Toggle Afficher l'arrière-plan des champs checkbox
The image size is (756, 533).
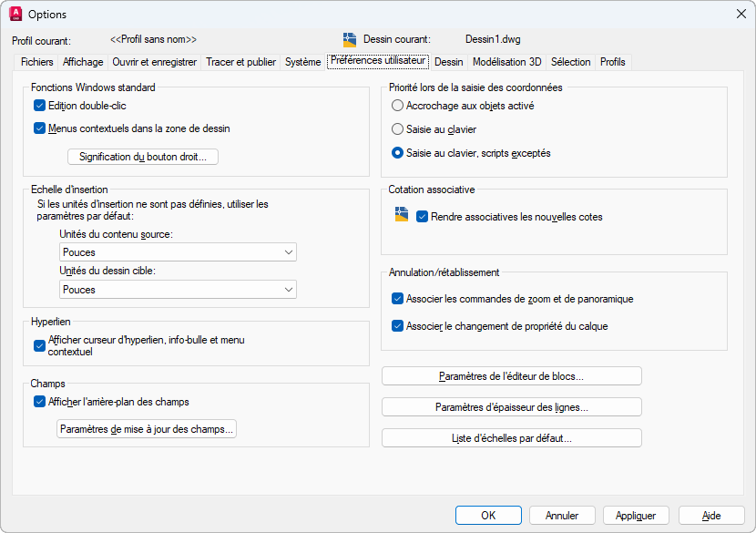40,402
